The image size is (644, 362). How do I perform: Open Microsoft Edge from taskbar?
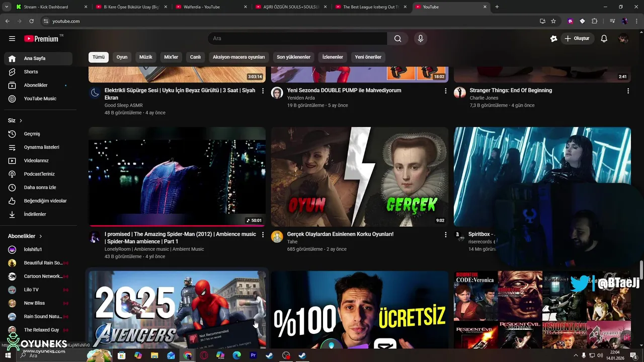237,355
